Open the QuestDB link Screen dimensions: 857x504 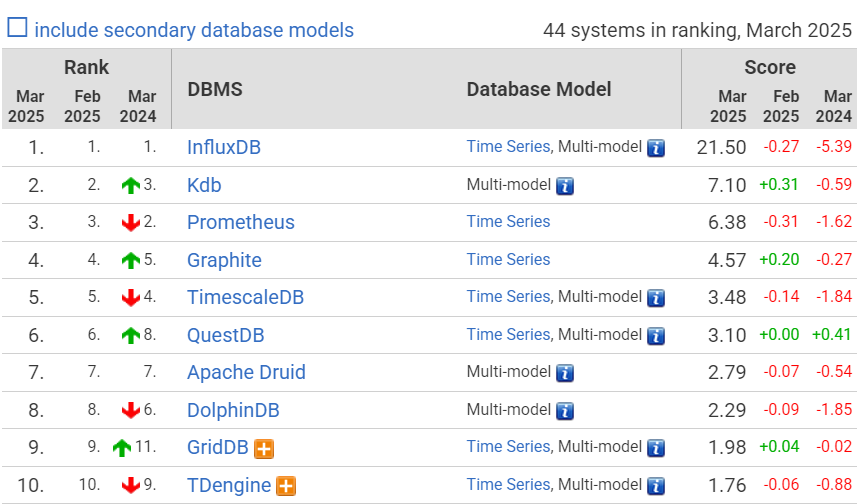click(225, 335)
